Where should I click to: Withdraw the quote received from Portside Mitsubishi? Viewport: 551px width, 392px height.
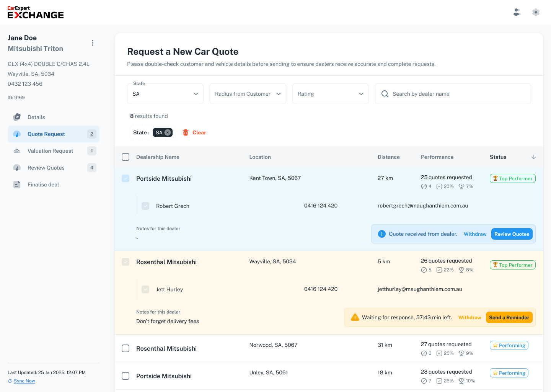point(475,234)
